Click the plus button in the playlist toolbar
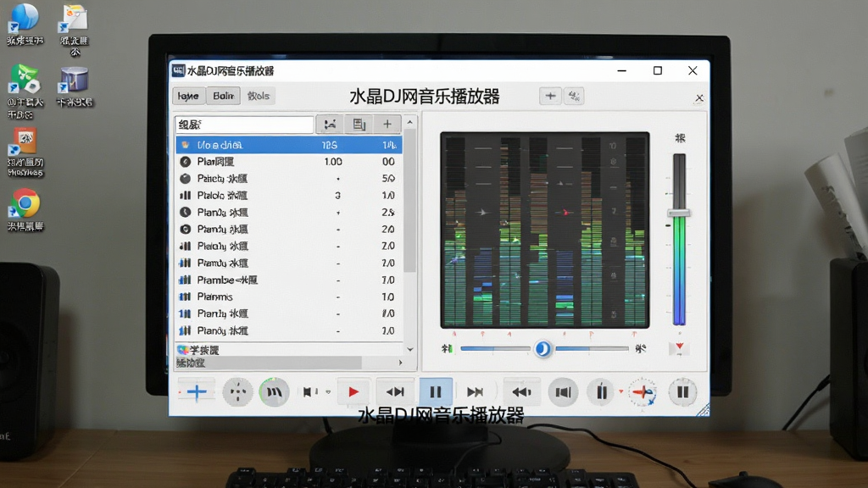The width and height of the screenshot is (868, 488). (387, 125)
